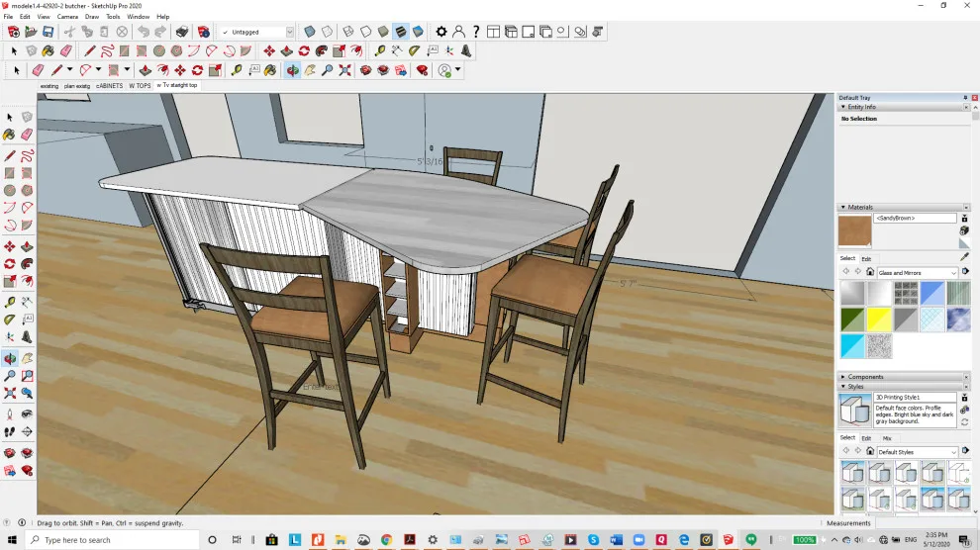Select the Push/Pull tool in left toolbar
This screenshot has height=550, width=980.
(x=27, y=247)
